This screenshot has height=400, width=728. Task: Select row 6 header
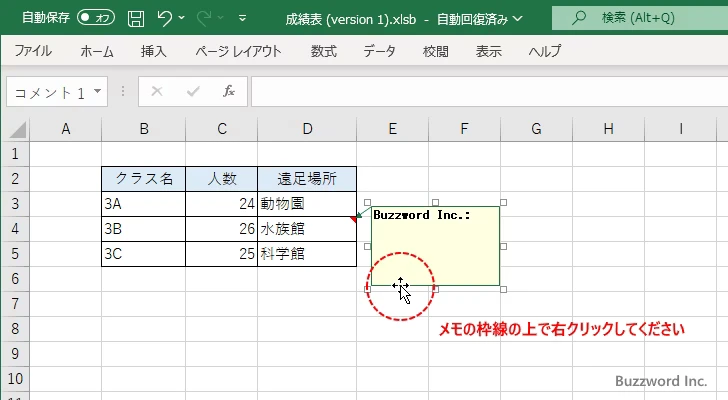click(15, 279)
